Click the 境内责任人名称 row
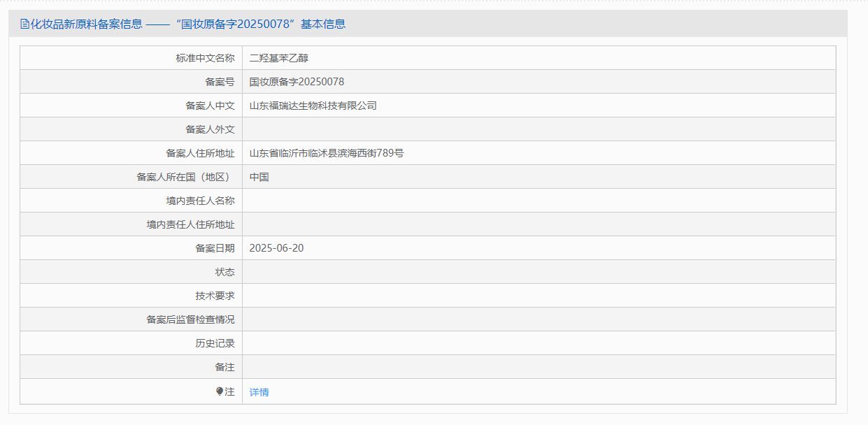868x425 pixels. (x=201, y=200)
